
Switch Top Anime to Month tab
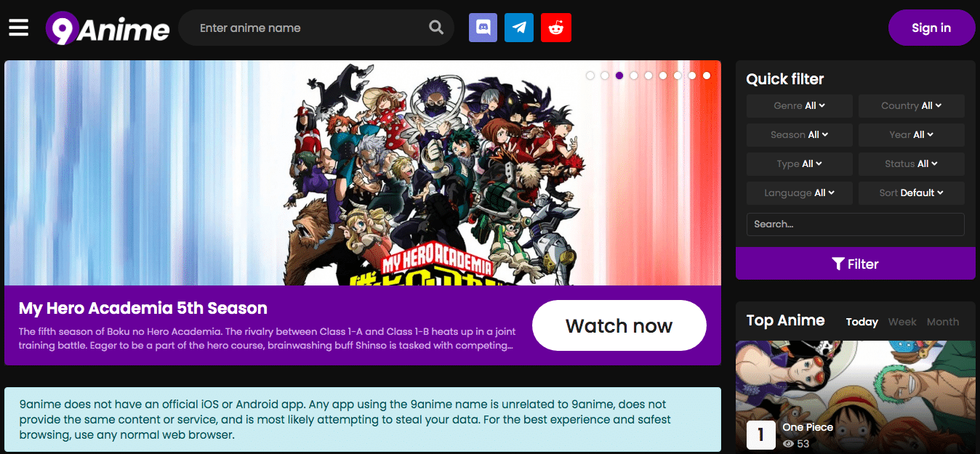943,322
